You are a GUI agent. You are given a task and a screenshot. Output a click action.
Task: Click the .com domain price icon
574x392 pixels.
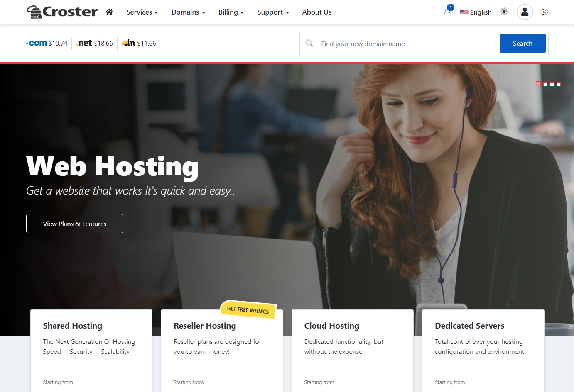click(37, 43)
